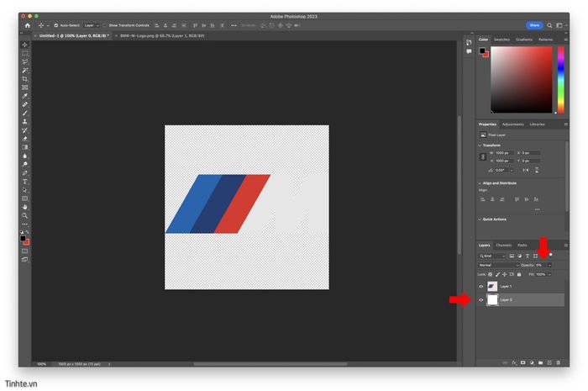The width and height of the screenshot is (588, 391).
Task: Open blend mode Normal dropdown
Action: pyautogui.click(x=499, y=266)
